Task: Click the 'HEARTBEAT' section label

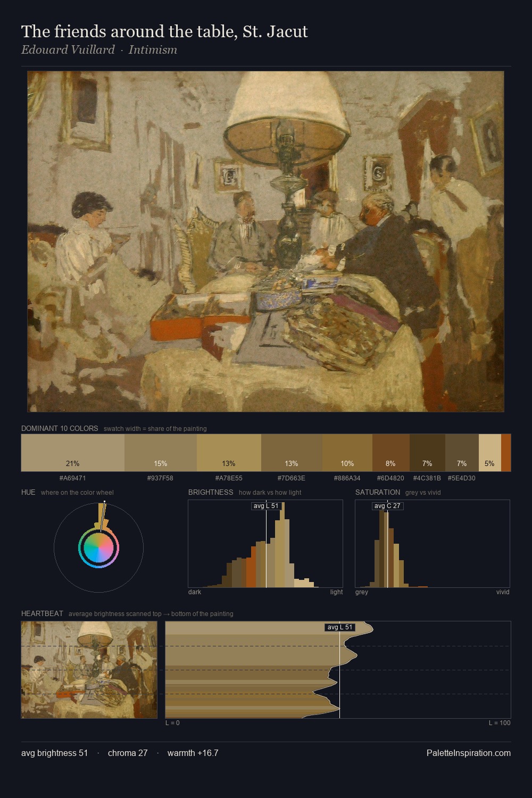Action: click(42, 613)
